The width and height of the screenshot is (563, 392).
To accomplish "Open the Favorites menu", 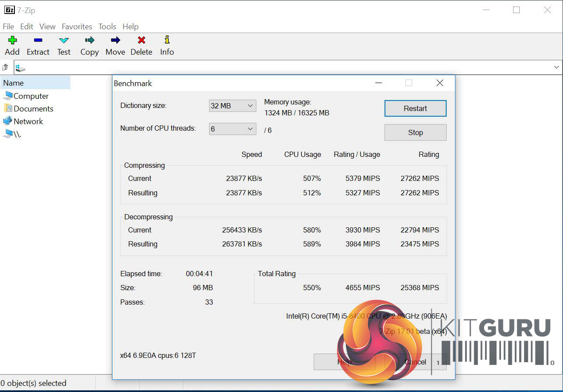I will [x=77, y=27].
